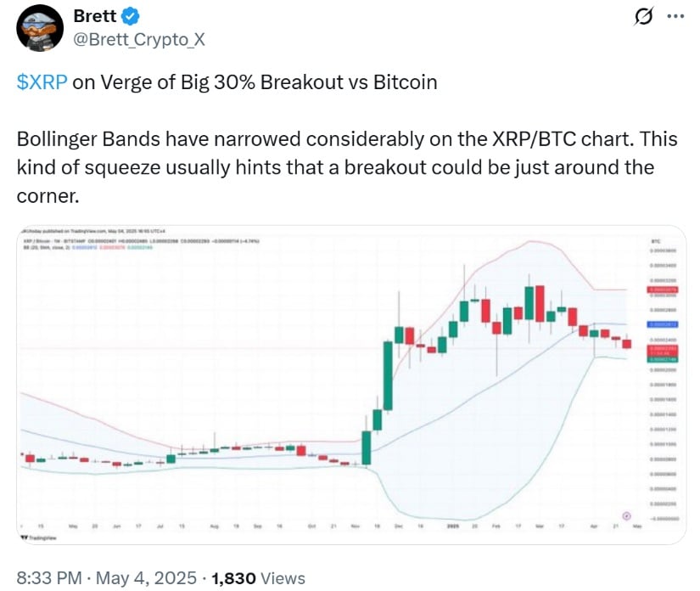This screenshot has width=700, height=591.
Task: Open the three-dot more options menu
Action: pos(674,17)
